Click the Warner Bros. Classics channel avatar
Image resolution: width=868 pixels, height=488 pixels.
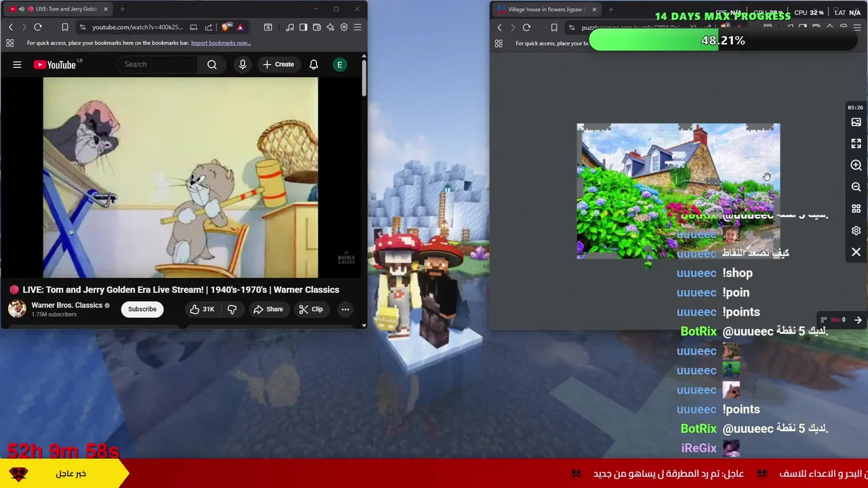coord(17,309)
